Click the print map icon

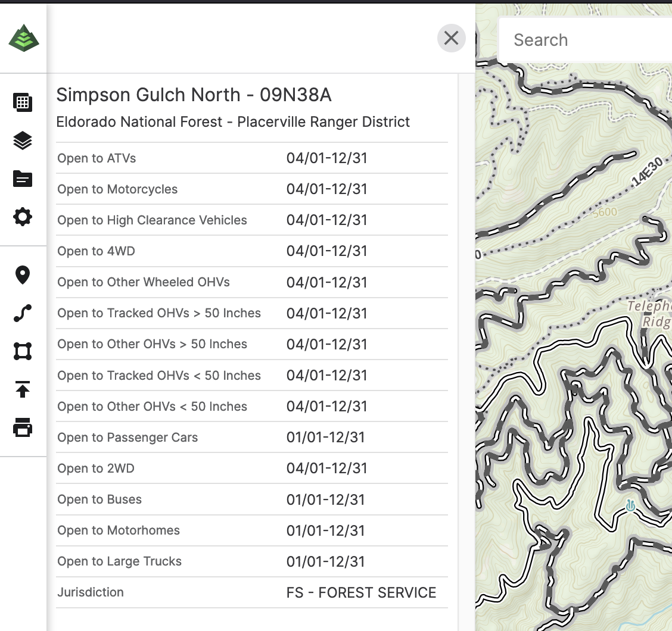click(23, 427)
